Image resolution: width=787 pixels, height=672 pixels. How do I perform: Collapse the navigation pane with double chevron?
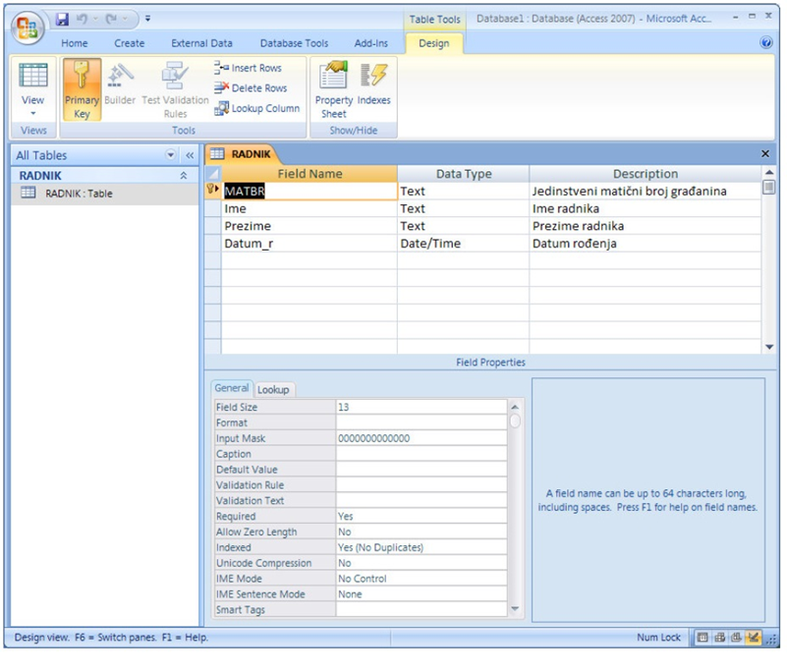click(x=190, y=155)
